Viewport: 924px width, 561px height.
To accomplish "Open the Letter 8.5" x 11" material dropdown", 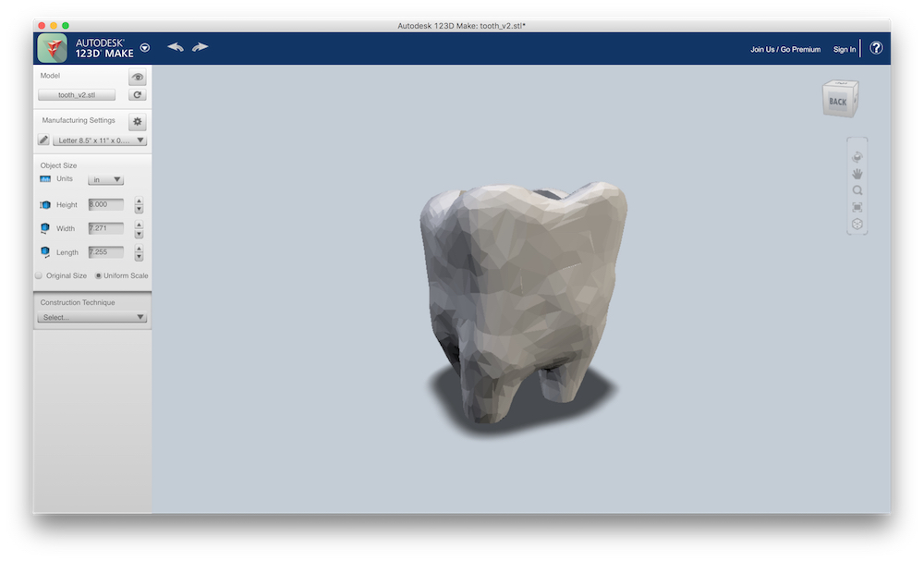I will (100, 140).
